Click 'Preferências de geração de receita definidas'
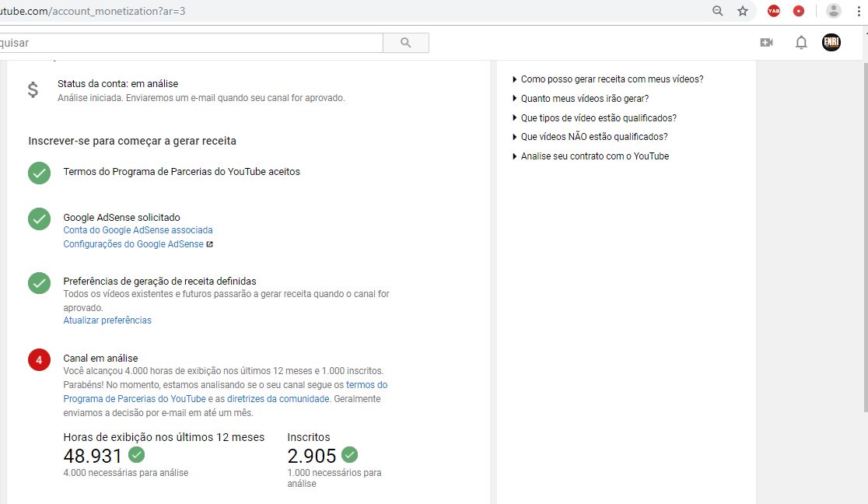 [160, 282]
